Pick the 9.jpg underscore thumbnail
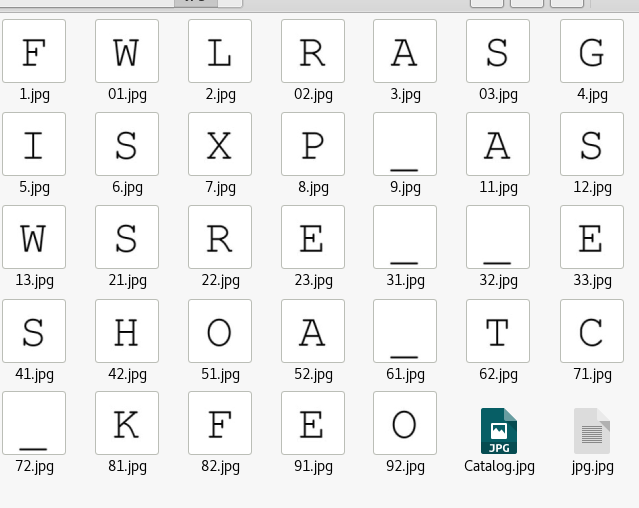The image size is (639, 508). [405, 144]
